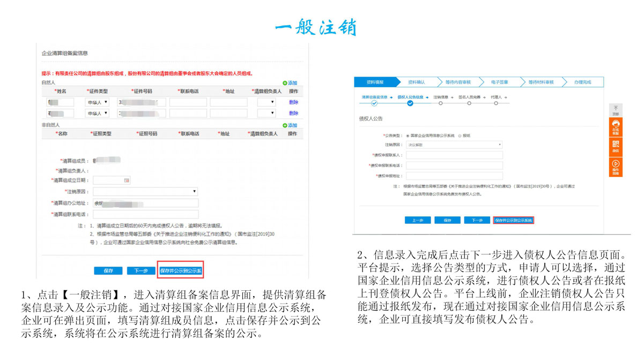
Task: Open the 微信 QR code icon
Action: tap(616, 146)
